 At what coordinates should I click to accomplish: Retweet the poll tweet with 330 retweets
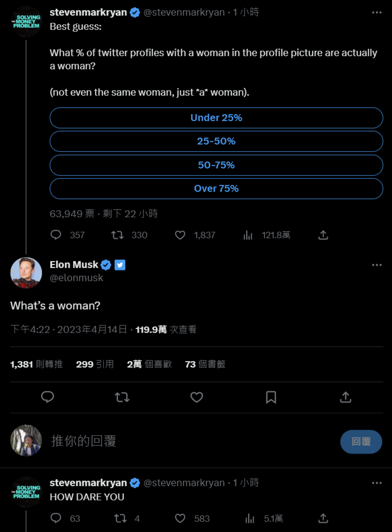click(x=118, y=235)
